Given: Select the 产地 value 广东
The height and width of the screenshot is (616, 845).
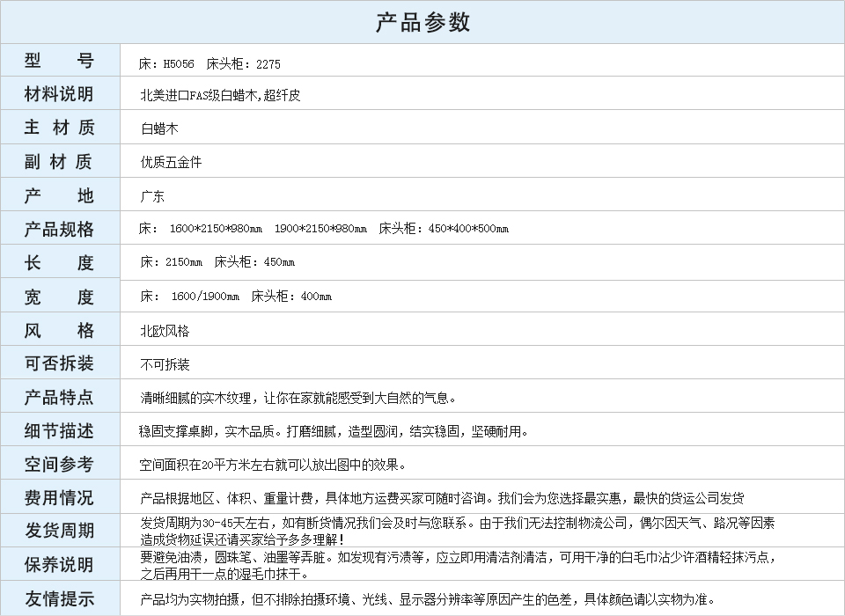Looking at the screenshot, I should pyautogui.click(x=152, y=196).
